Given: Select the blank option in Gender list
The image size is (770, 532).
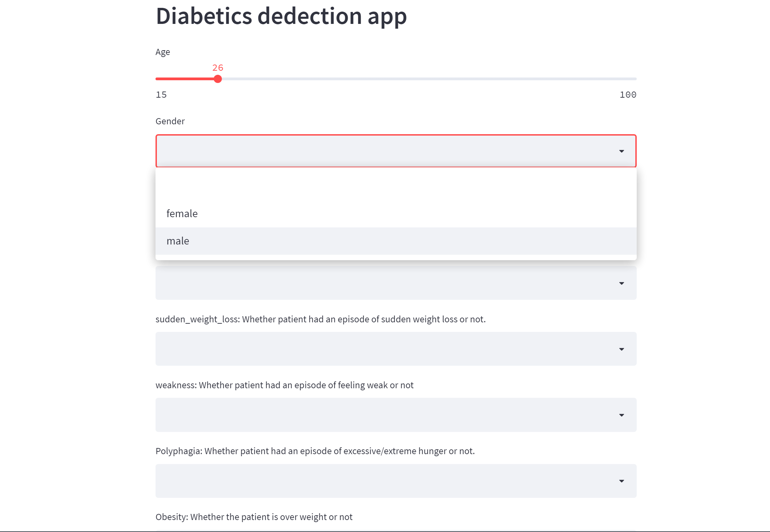Looking at the screenshot, I should (396, 186).
